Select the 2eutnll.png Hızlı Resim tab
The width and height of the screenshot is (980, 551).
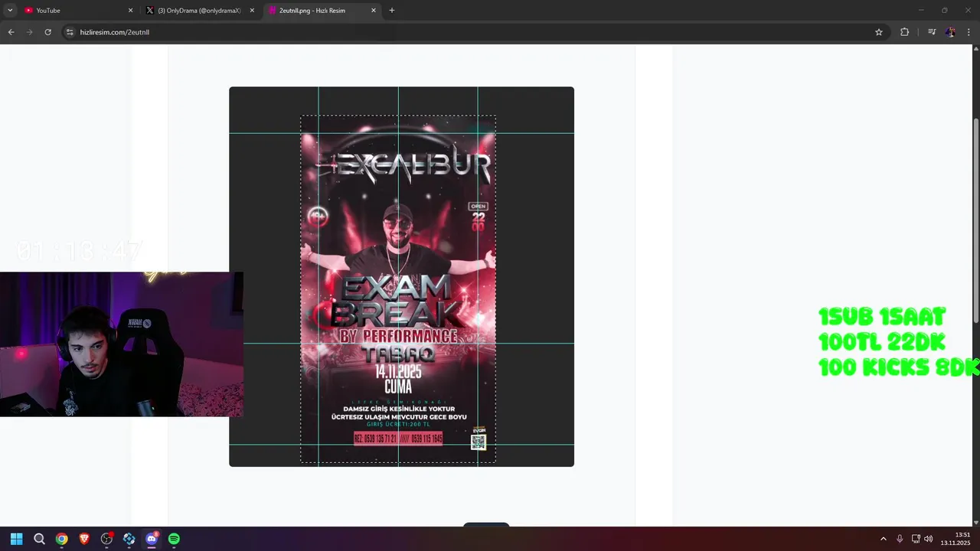[321, 11]
